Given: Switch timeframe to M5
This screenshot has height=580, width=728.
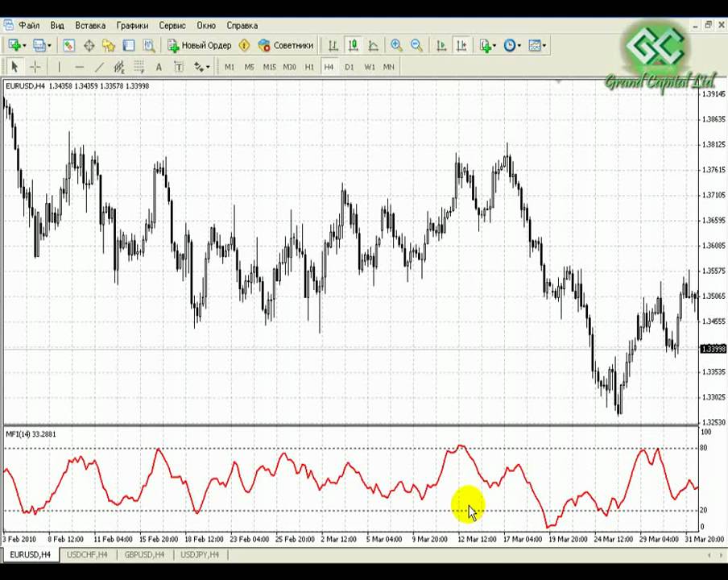Looking at the screenshot, I should click(250, 67).
